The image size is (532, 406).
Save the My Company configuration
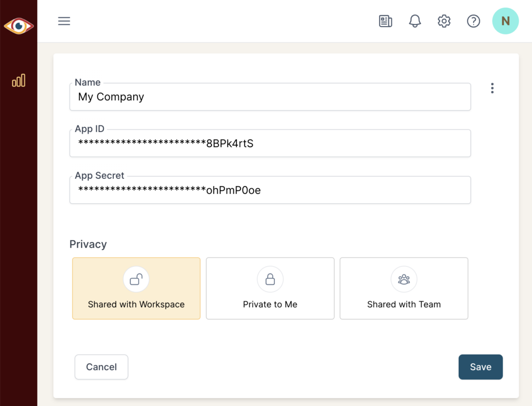click(x=480, y=366)
